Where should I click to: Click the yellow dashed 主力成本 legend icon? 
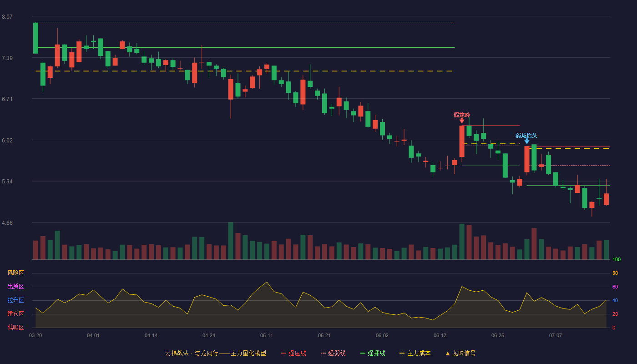coord(402,354)
